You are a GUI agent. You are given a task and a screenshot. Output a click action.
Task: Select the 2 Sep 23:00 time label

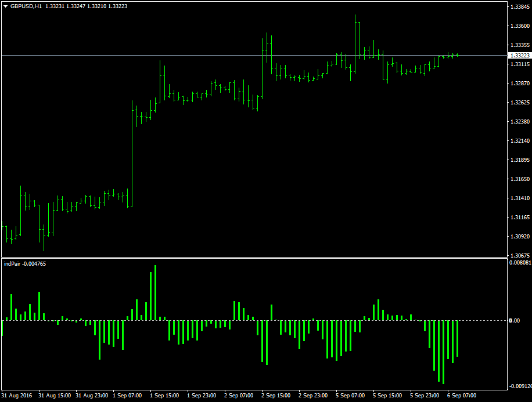[313, 396]
